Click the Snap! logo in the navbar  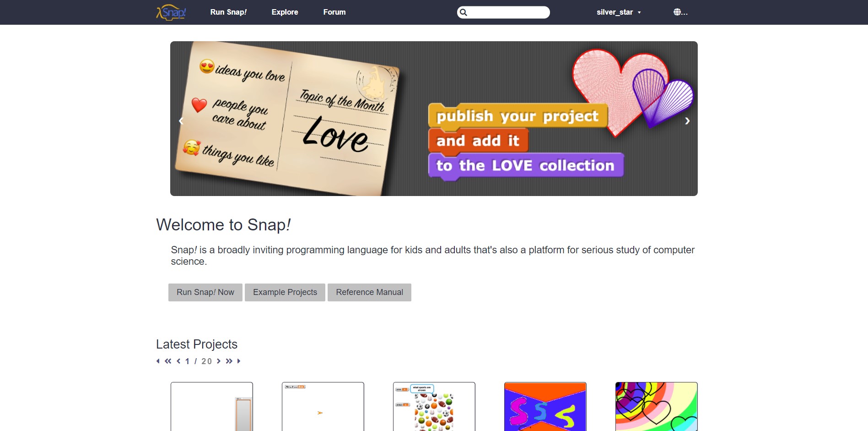(171, 12)
